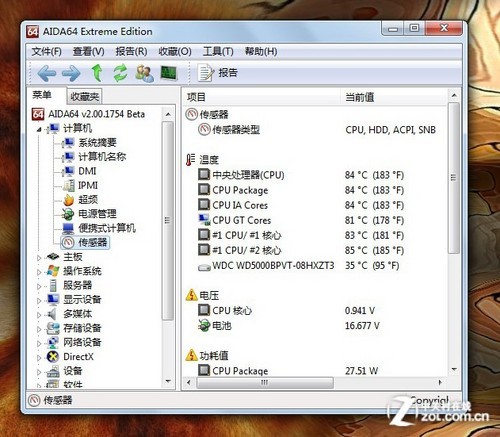500x437 pixels.
Task: Click the 电压 warning group icon
Action: (x=192, y=295)
